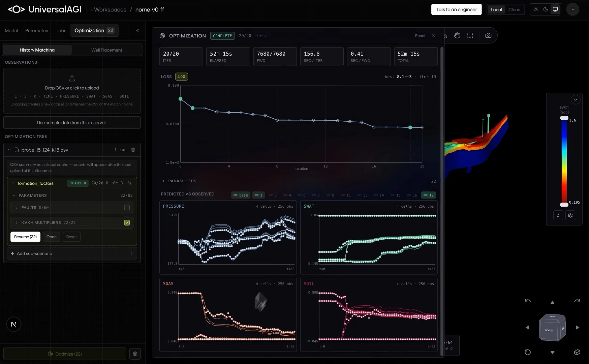The width and height of the screenshot is (589, 364).
Task: Reset the 3D camera view
Action: [x=528, y=352]
